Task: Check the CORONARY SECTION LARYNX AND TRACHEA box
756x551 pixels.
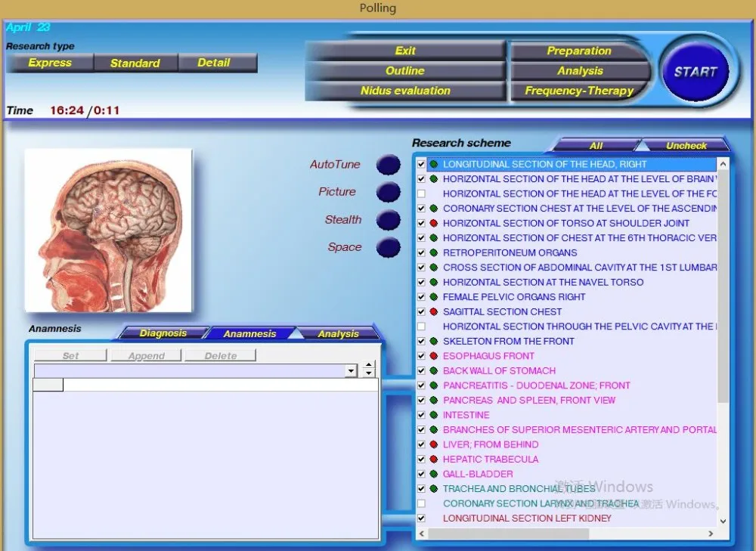Action: click(422, 503)
